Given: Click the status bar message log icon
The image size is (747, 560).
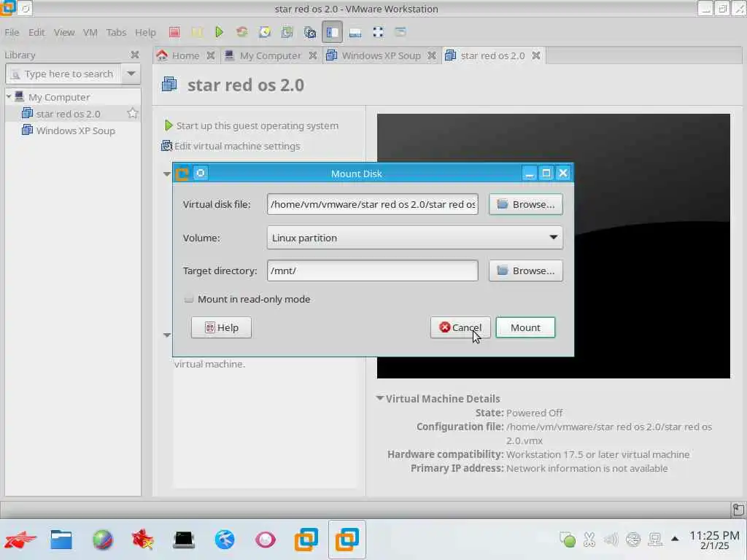Looking at the screenshot, I should point(738,510).
